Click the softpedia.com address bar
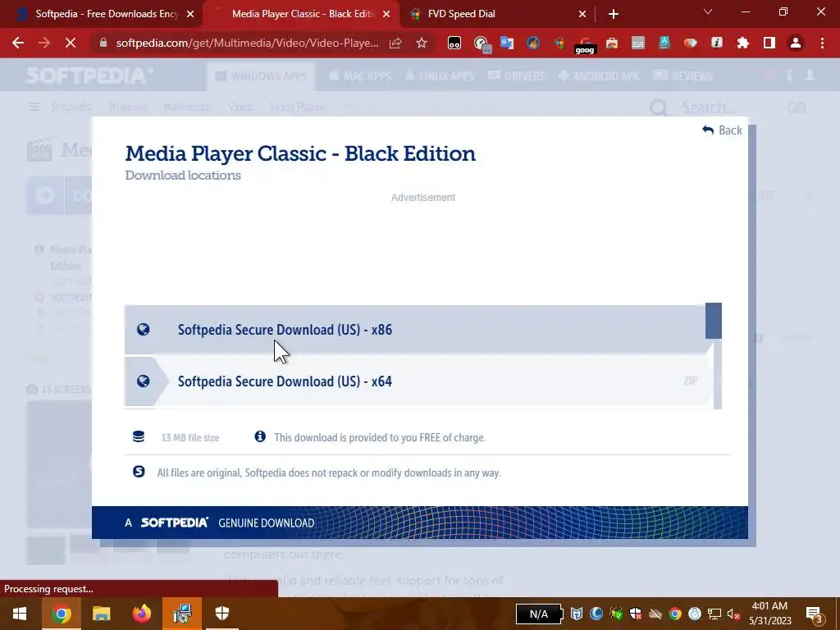The height and width of the screenshot is (630, 840). (x=248, y=43)
